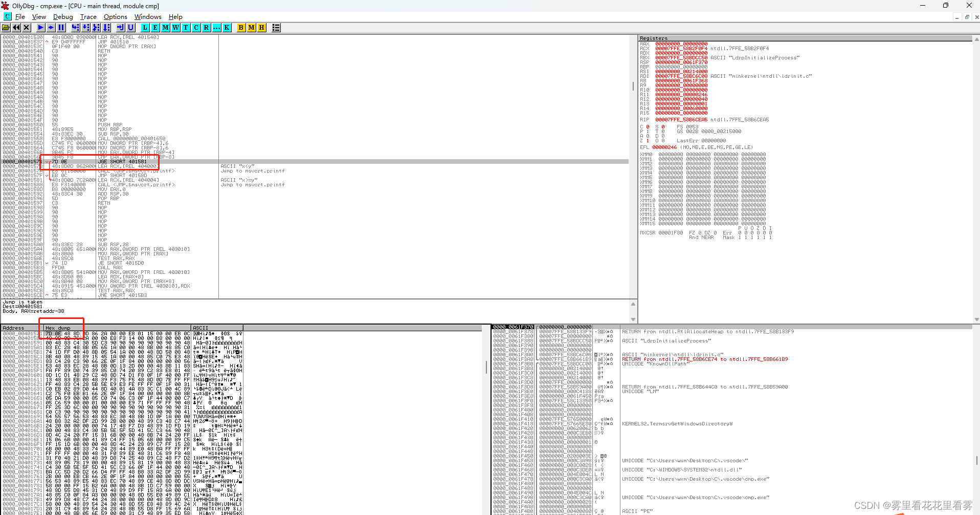
Task: Select the RSP register value 0061F370
Action: 681,62
